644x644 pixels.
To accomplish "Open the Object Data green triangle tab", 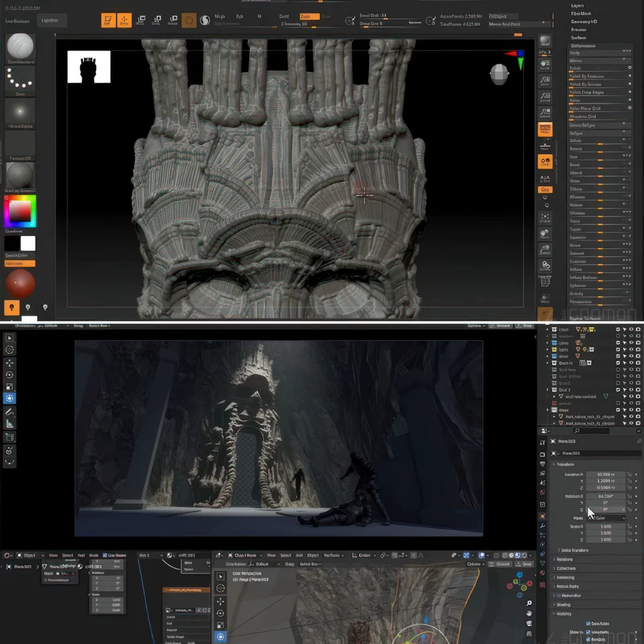I will (x=543, y=563).
